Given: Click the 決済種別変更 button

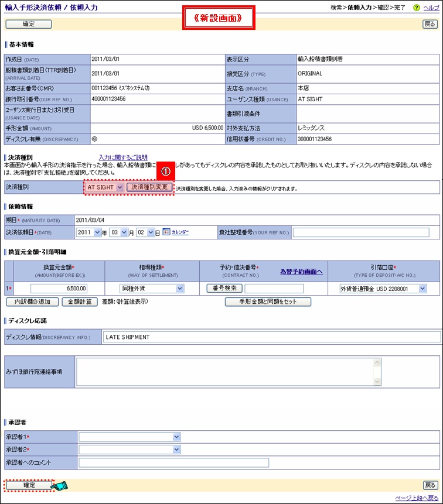Looking at the screenshot, I should [x=149, y=187].
